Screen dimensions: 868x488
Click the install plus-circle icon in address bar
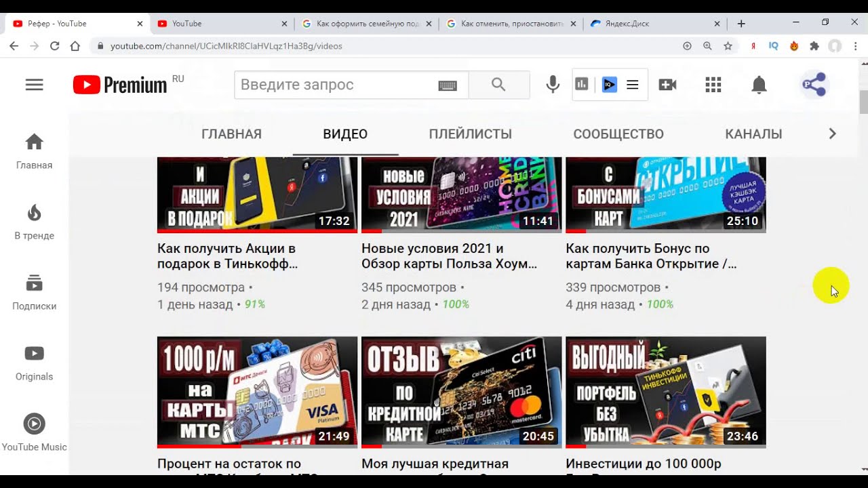click(x=687, y=46)
